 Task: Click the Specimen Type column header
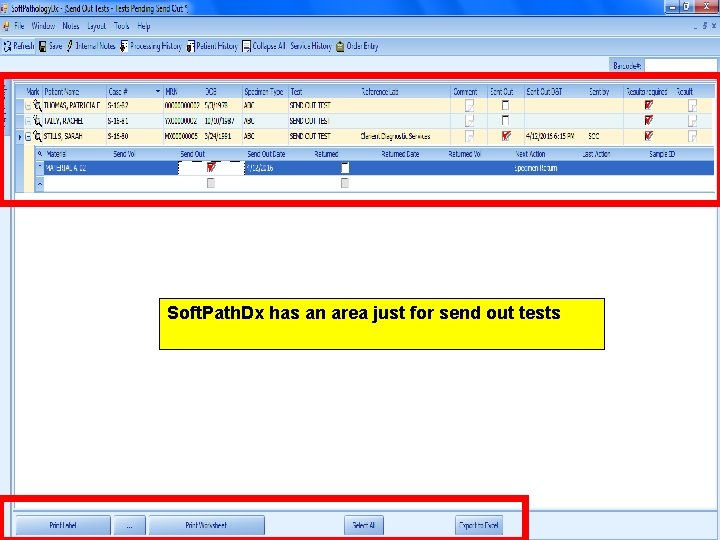(x=264, y=92)
